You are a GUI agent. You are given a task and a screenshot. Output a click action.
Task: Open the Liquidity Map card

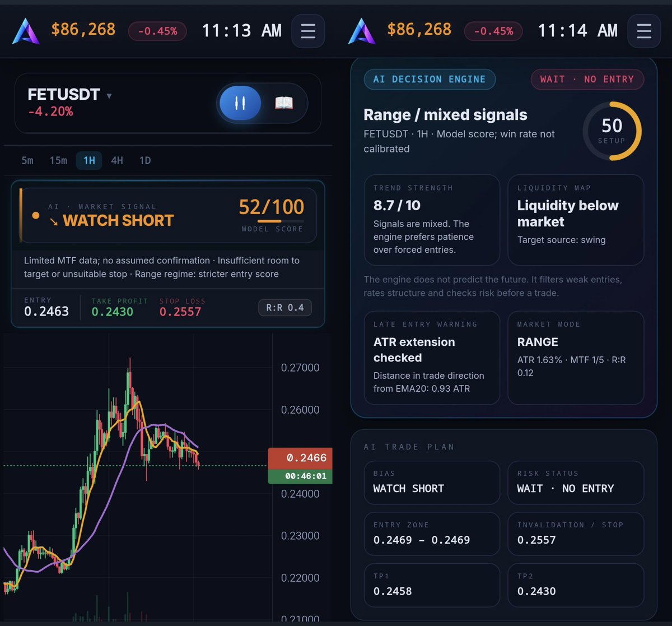pos(576,220)
